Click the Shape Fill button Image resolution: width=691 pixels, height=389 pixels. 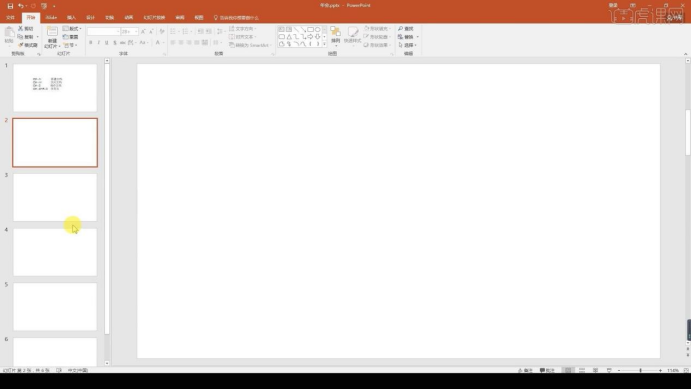[x=377, y=29]
